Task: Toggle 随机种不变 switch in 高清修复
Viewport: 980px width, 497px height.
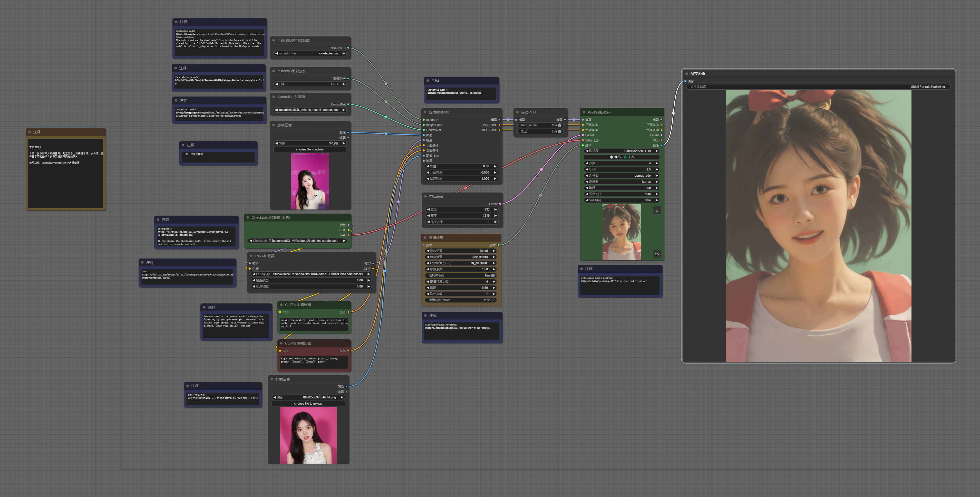Action: click(493, 275)
